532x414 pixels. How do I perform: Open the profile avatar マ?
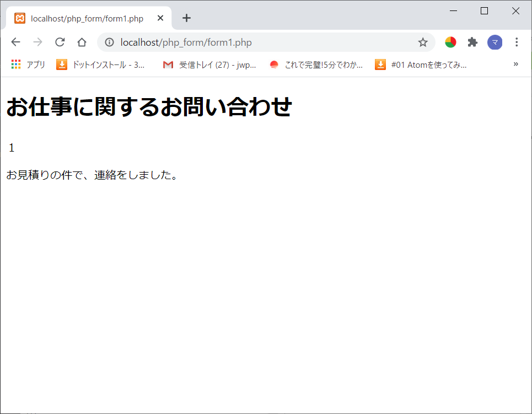coord(495,42)
